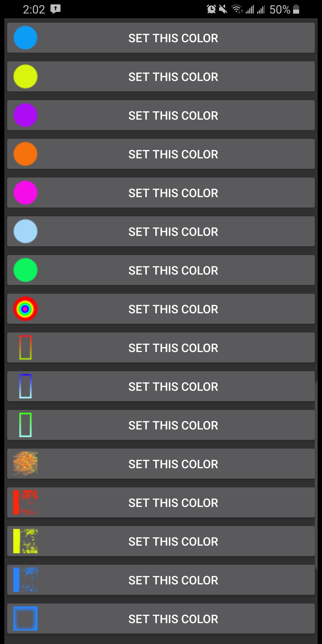Tap the red-to-yellow gradient rectangle icon

25,347
